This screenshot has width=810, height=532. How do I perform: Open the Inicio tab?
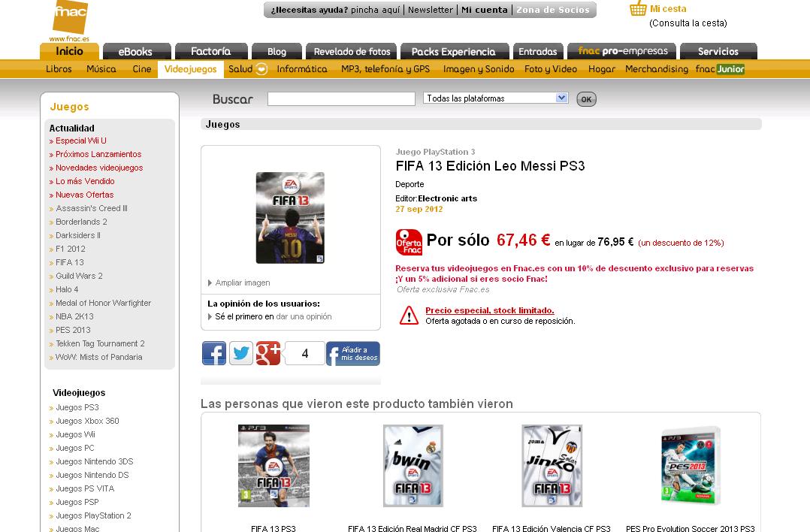point(69,51)
